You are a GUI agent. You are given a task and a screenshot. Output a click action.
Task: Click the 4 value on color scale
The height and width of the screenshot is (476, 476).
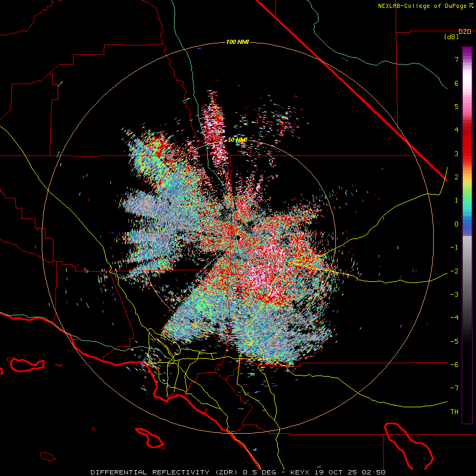click(456, 130)
